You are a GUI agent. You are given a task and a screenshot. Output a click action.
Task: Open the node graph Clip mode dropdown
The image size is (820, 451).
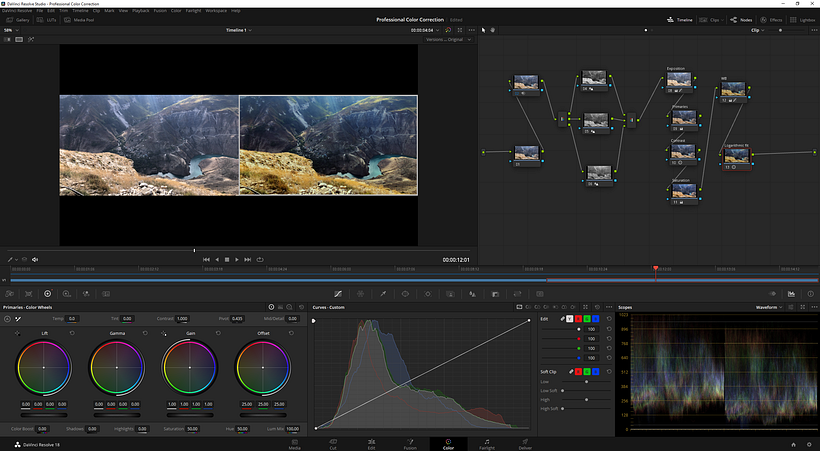[757, 30]
